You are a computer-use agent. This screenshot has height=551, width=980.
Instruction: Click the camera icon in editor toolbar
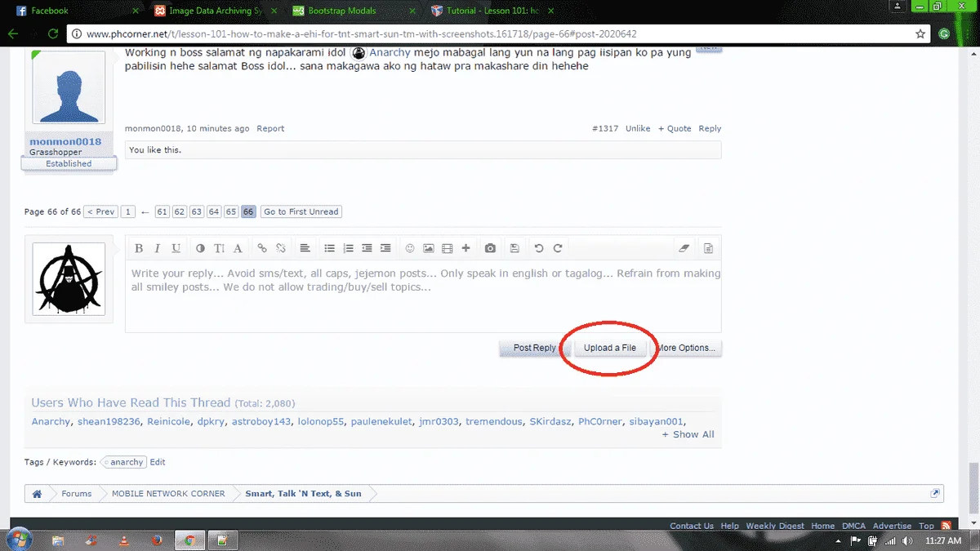pyautogui.click(x=490, y=248)
